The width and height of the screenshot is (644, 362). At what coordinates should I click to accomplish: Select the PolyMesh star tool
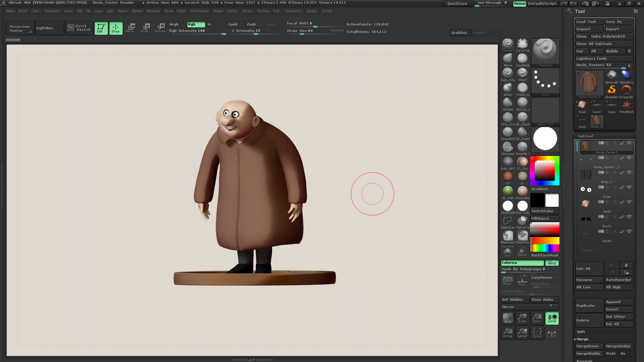626,107
